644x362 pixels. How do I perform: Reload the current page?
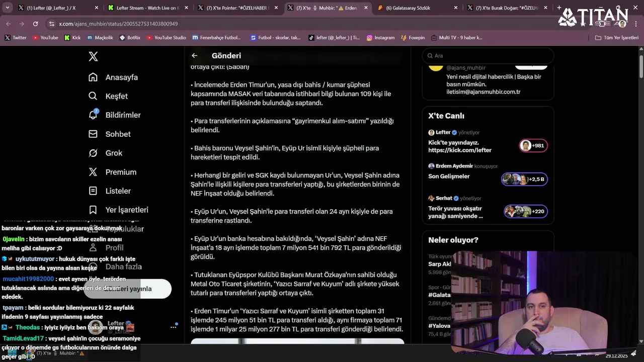(x=35, y=24)
